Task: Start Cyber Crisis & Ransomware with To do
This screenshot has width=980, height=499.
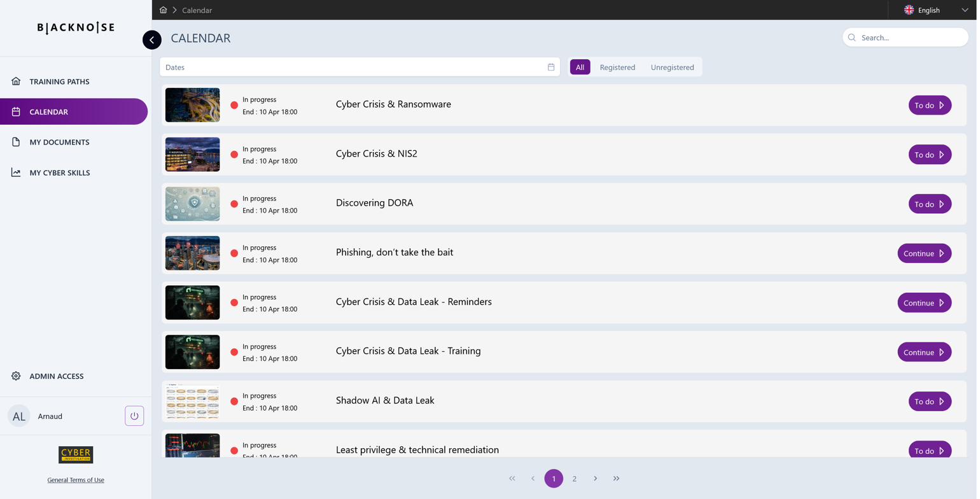Action: point(930,105)
